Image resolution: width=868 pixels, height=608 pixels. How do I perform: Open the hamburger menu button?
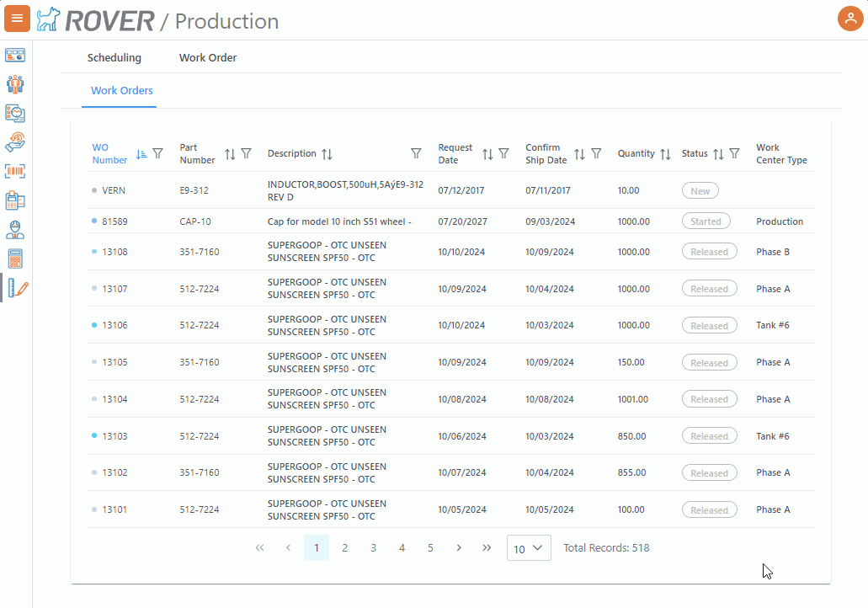point(18,19)
